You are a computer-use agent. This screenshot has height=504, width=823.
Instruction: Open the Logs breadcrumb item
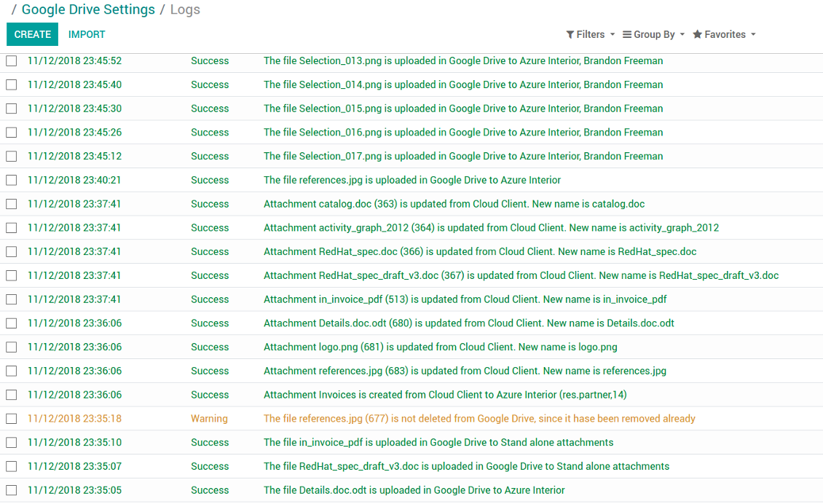pos(185,9)
